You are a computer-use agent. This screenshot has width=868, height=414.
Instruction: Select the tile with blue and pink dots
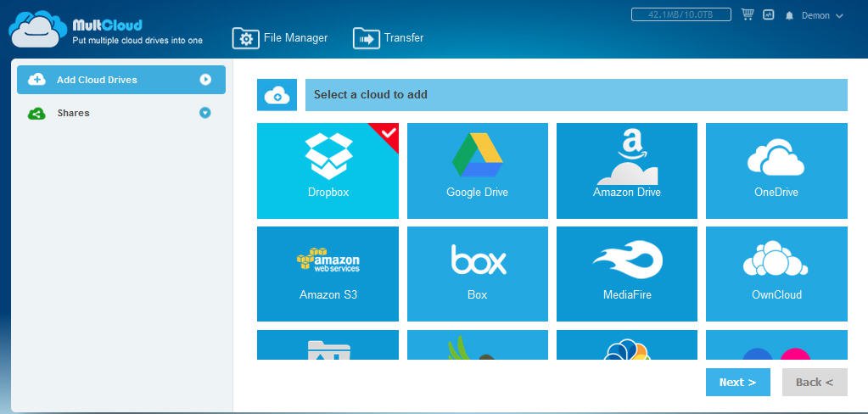click(x=776, y=344)
